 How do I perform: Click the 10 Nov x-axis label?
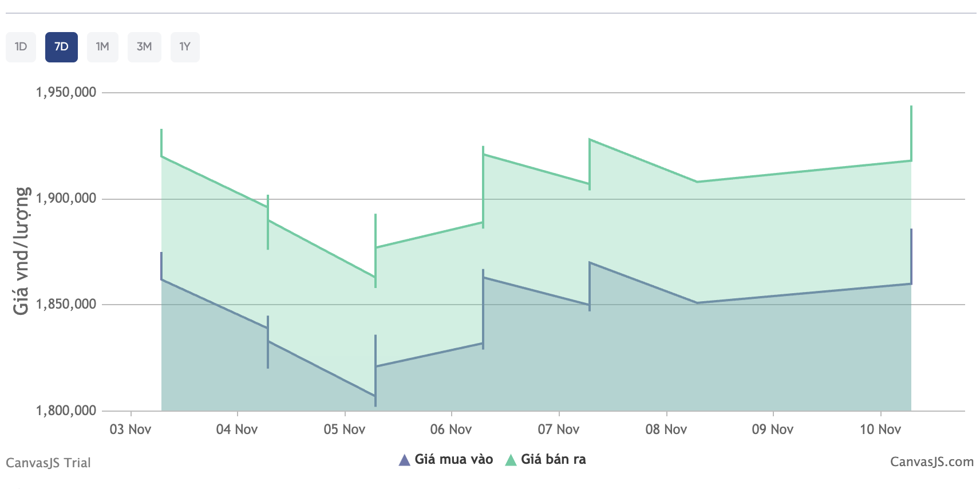[x=880, y=429]
